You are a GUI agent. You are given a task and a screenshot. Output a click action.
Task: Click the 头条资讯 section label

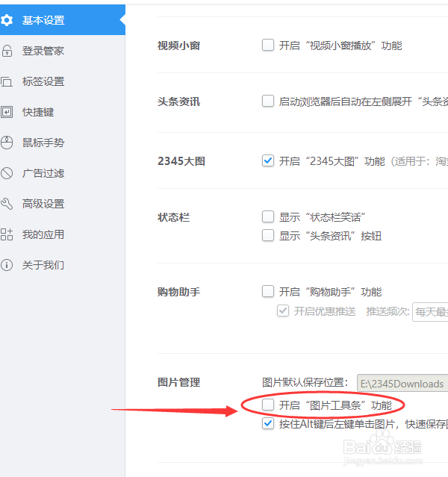pyautogui.click(x=178, y=102)
